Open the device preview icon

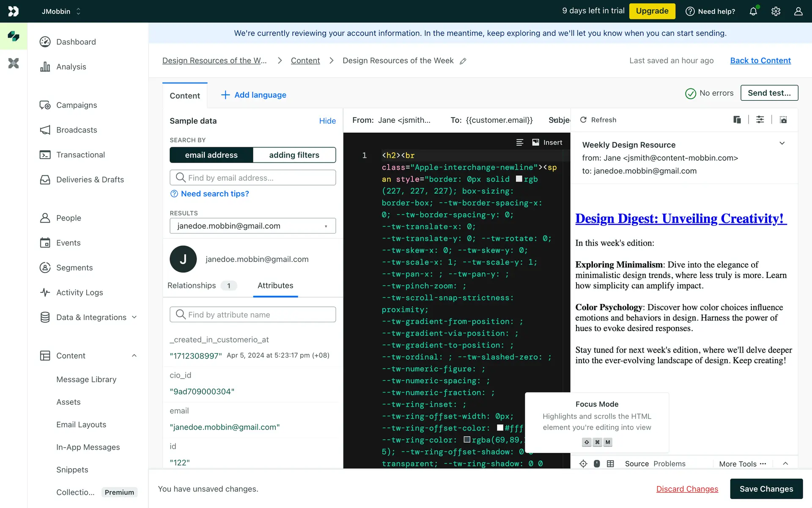[x=737, y=120]
